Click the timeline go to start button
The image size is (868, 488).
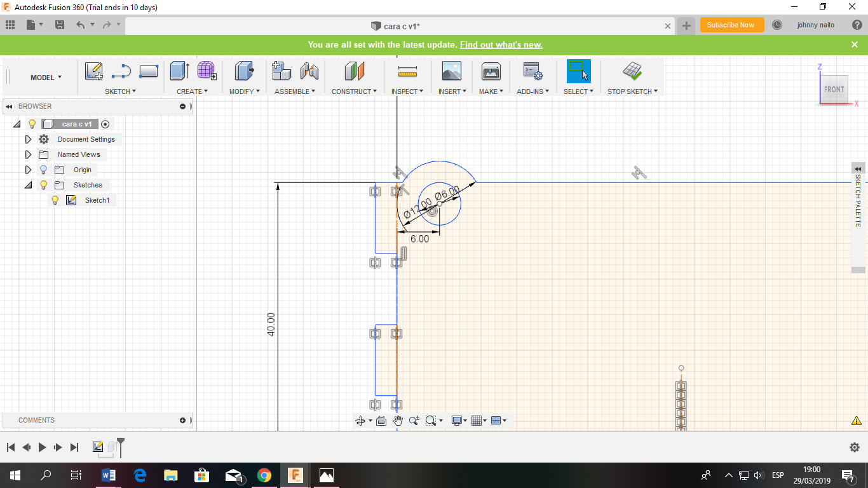11,447
